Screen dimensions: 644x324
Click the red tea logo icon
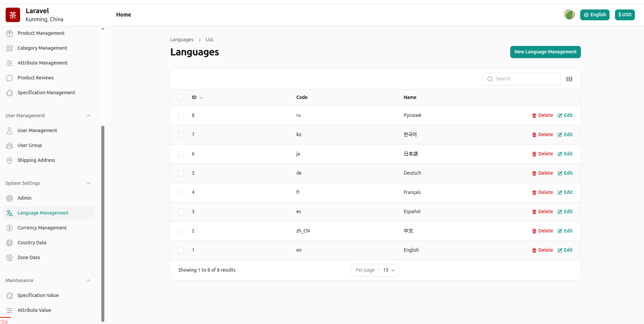[x=13, y=15]
